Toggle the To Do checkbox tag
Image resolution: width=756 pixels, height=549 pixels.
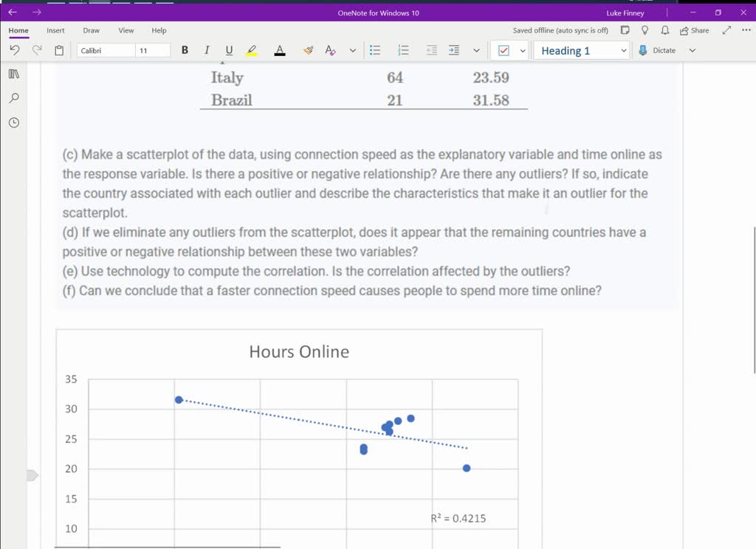coord(504,50)
